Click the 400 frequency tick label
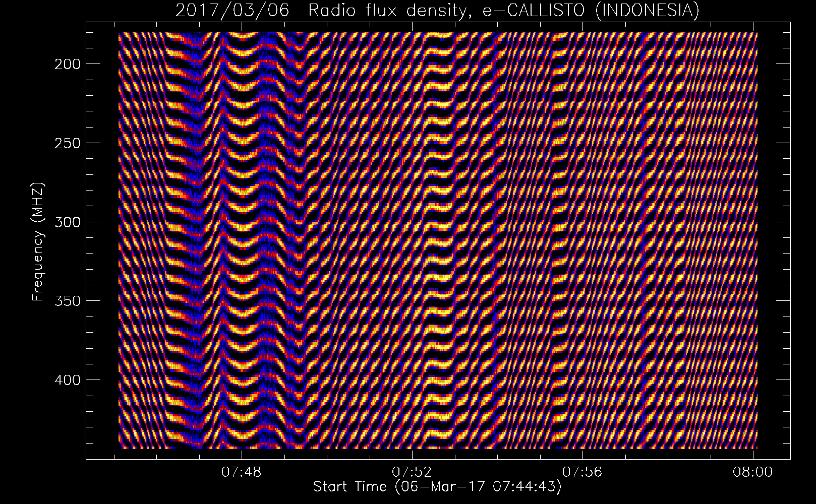Viewport: 816px width, 504px height. [67, 380]
